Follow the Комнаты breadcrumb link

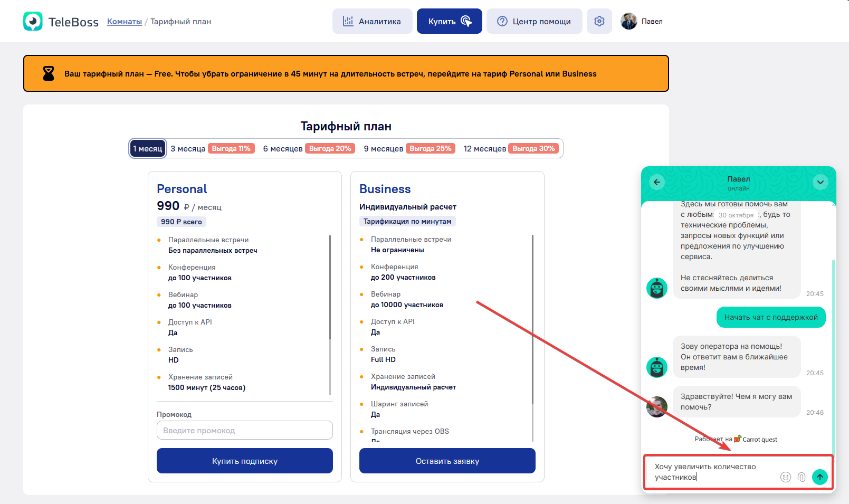point(125,22)
